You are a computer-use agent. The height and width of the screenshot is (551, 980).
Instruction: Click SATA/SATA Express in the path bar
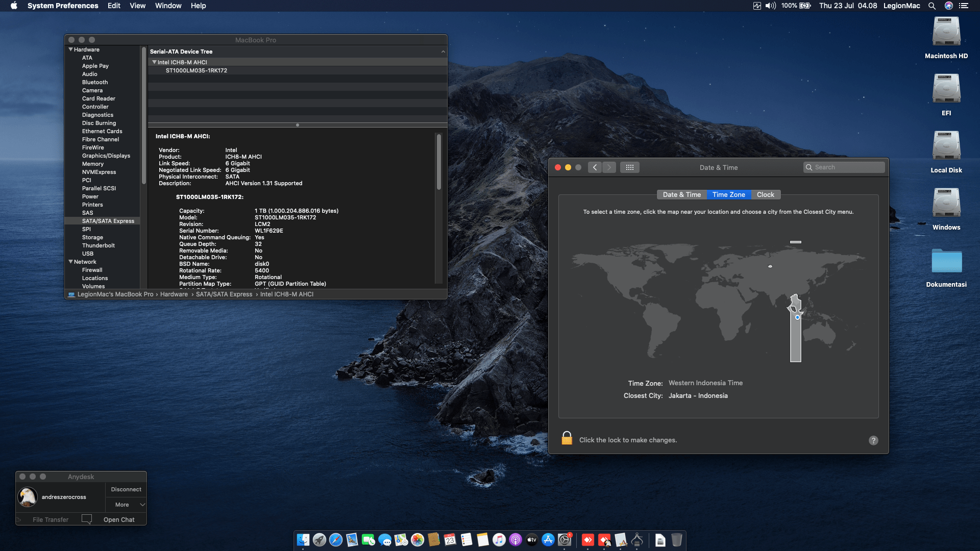(x=224, y=294)
